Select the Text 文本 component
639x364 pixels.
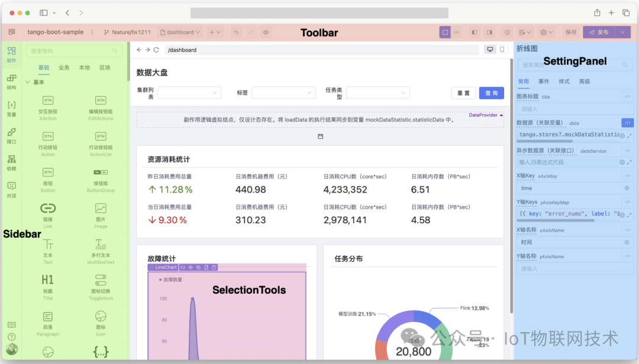[x=48, y=252]
